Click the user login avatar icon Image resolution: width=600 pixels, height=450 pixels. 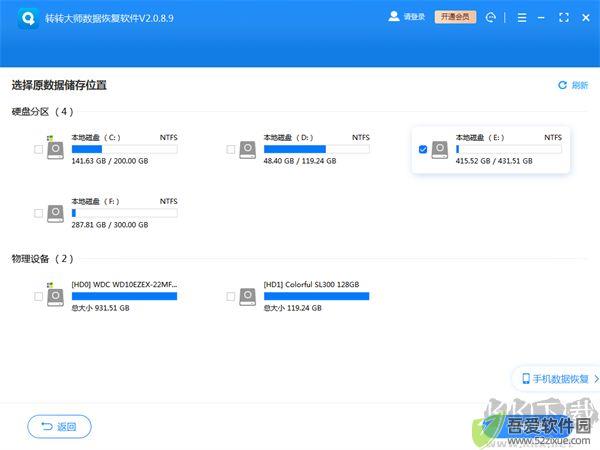pyautogui.click(x=394, y=16)
